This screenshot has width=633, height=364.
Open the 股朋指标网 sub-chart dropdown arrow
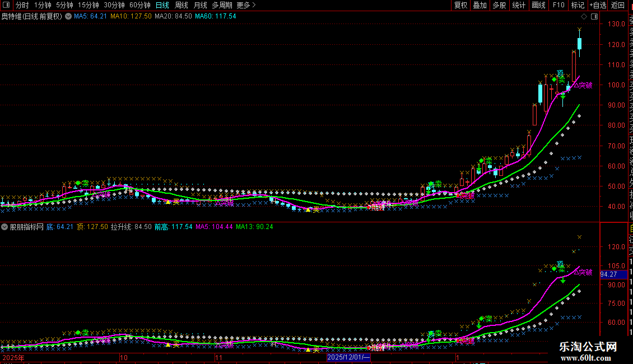point(4,227)
